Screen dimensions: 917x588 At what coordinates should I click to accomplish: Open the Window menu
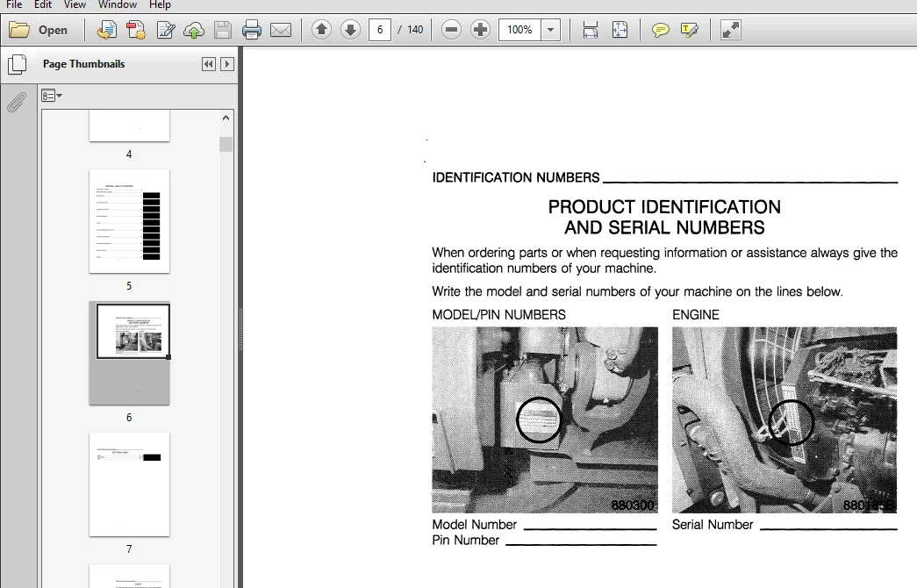(x=117, y=4)
